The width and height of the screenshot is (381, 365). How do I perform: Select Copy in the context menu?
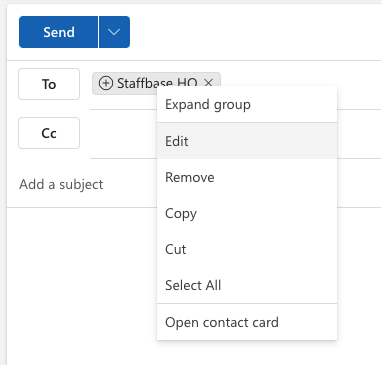pos(247,213)
